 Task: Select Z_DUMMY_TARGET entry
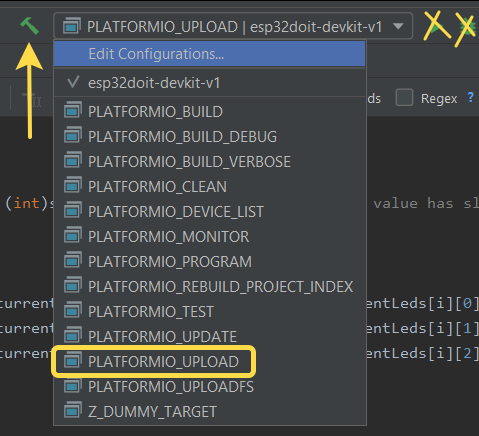coord(209,411)
